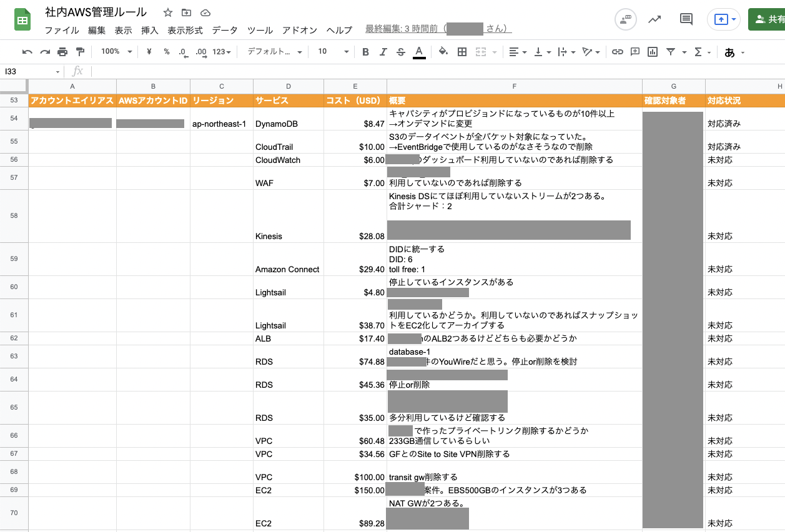This screenshot has height=532, width=785.
Task: Select column F header
Action: click(x=514, y=86)
